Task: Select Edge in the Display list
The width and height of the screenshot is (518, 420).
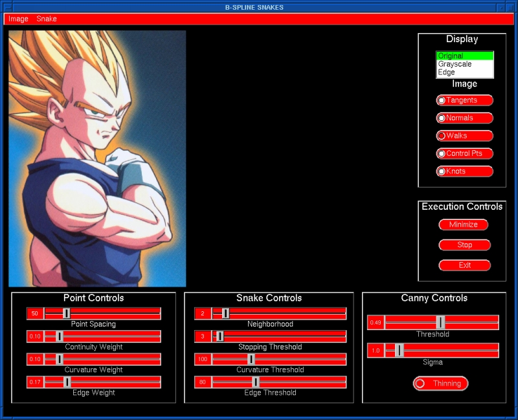Action: coord(464,72)
